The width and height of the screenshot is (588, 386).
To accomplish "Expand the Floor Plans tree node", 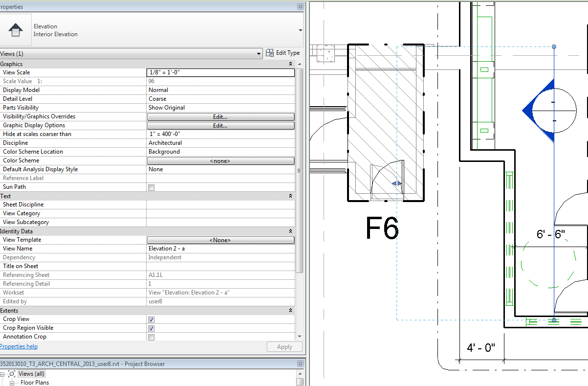I will 12,383.
